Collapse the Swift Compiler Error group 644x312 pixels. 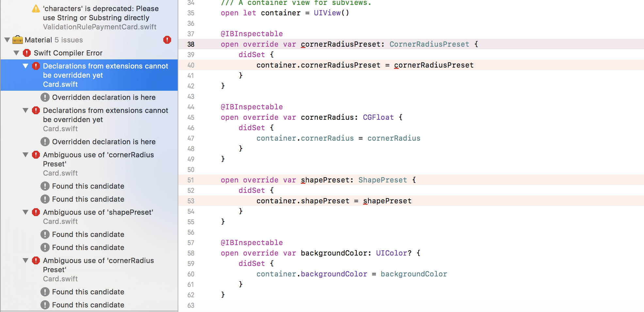pyautogui.click(x=16, y=53)
